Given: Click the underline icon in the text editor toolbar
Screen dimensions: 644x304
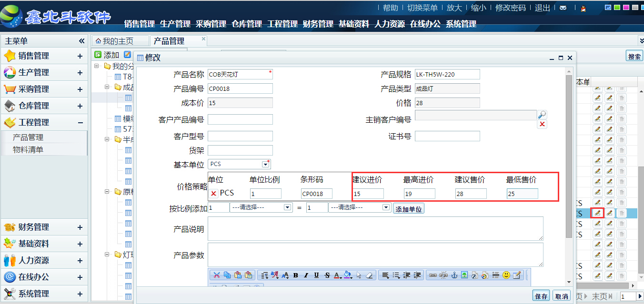Looking at the screenshot, I should [x=316, y=275].
